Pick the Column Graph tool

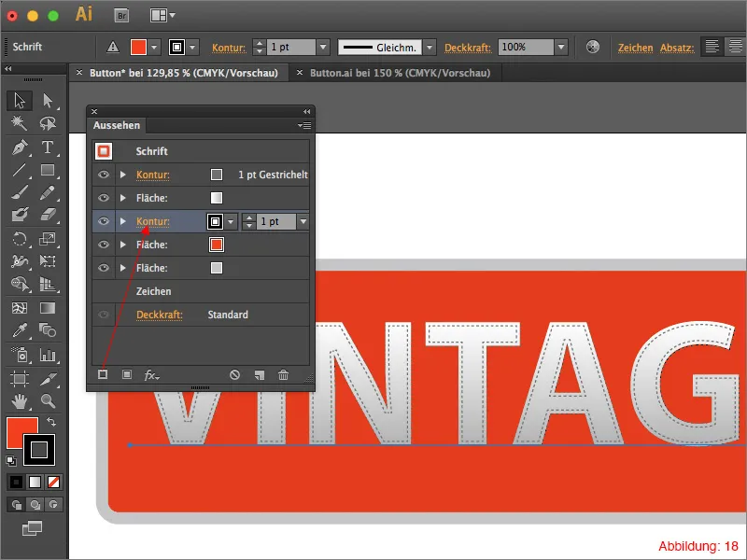[x=48, y=355]
